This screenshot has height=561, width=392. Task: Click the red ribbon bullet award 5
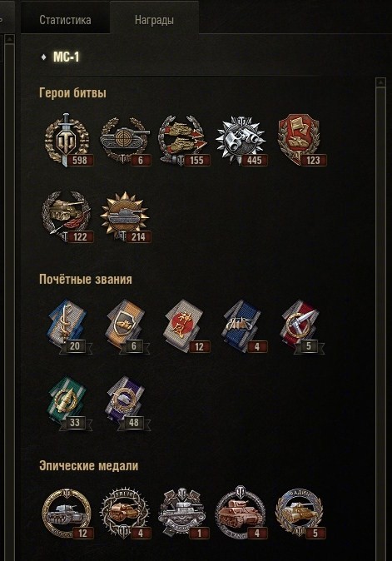301,326
